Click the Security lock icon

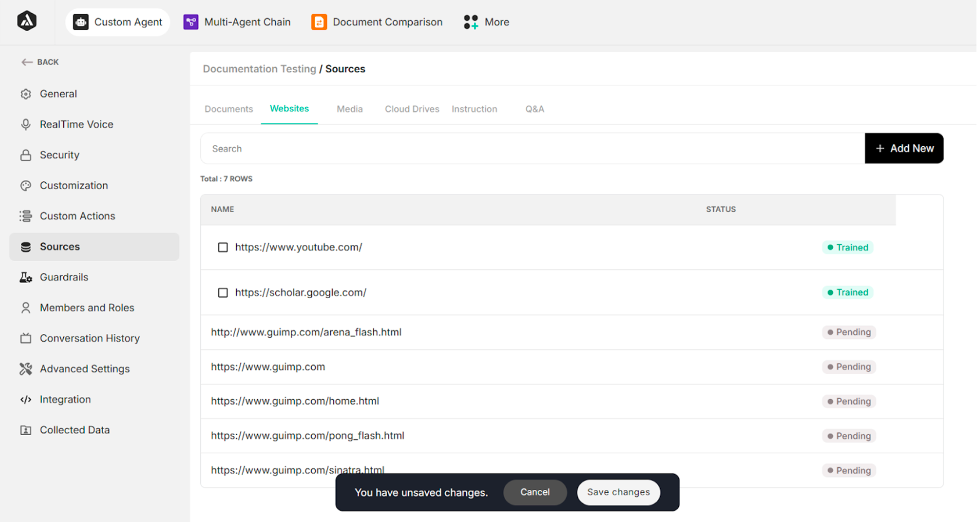pos(26,155)
